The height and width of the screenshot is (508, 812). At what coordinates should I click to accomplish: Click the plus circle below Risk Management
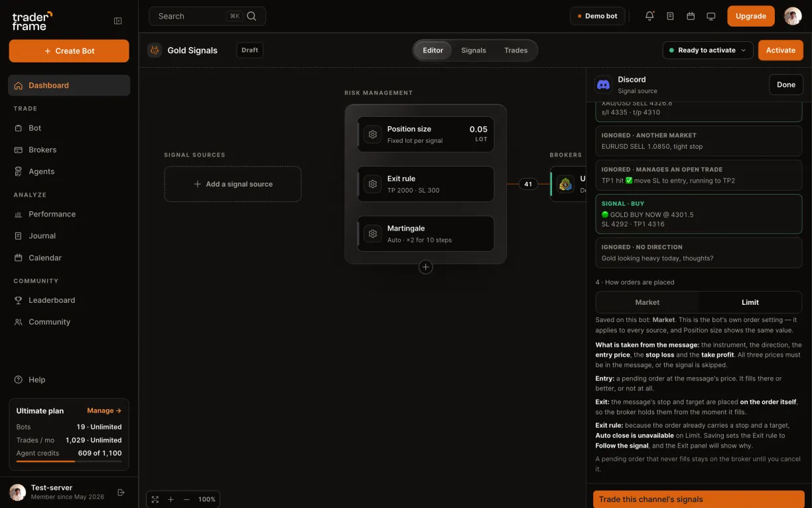tap(426, 267)
